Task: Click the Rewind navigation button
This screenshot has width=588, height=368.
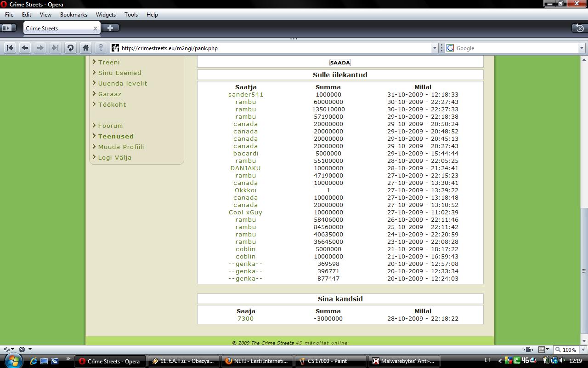Action: pos(10,48)
